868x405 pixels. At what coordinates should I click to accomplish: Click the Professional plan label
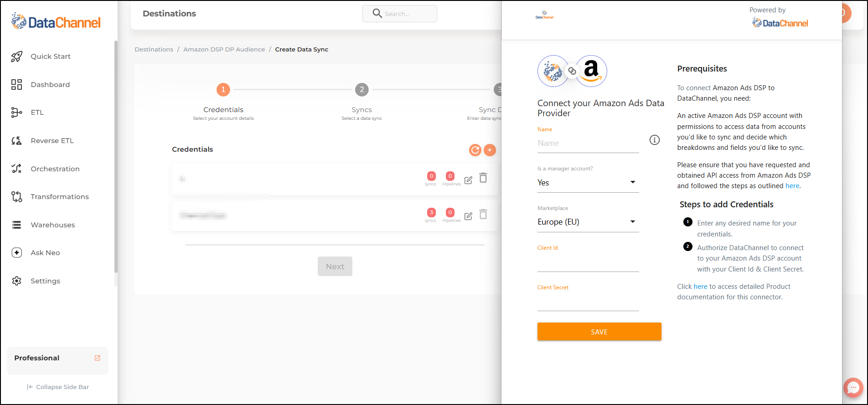point(37,358)
